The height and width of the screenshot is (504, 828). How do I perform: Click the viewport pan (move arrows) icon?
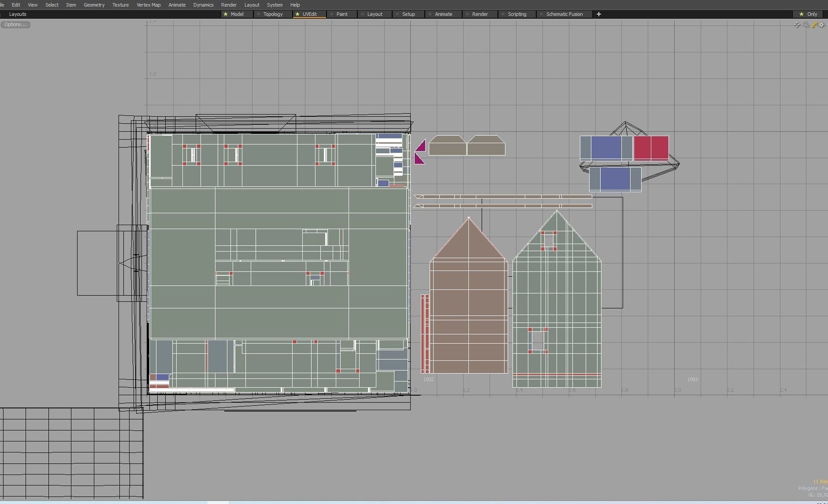pos(797,25)
